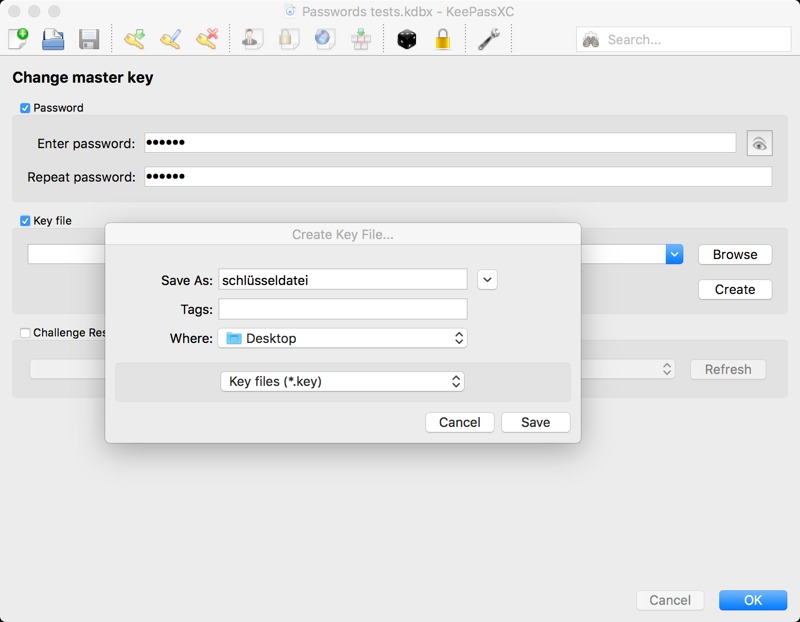800x622 pixels.
Task: Open Settings with the wrench icon
Action: (x=488, y=39)
